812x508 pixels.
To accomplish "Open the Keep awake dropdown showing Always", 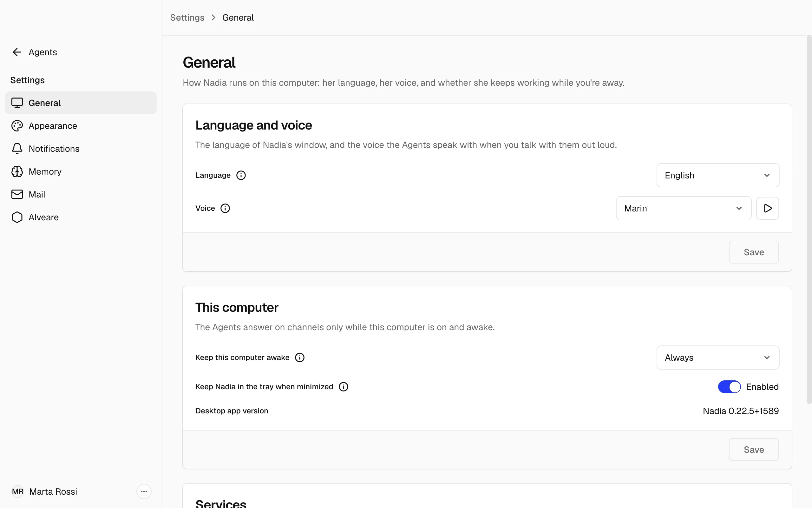I will click(718, 358).
